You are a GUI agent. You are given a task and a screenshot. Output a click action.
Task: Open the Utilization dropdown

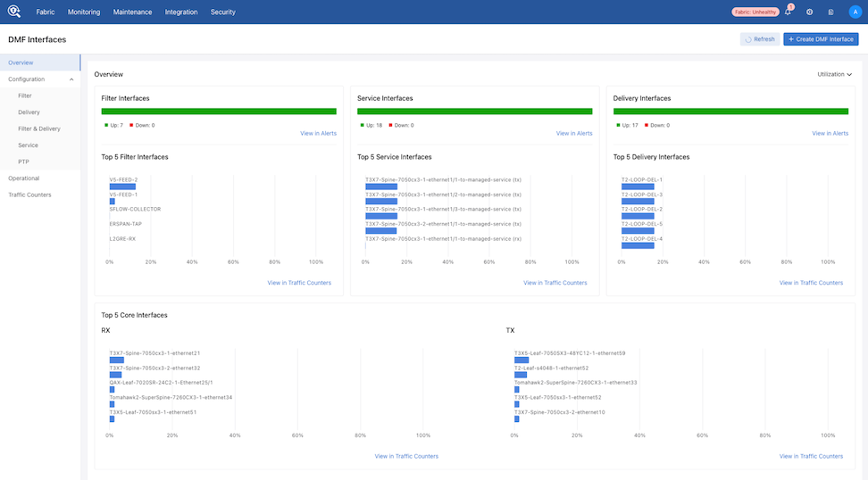[835, 74]
